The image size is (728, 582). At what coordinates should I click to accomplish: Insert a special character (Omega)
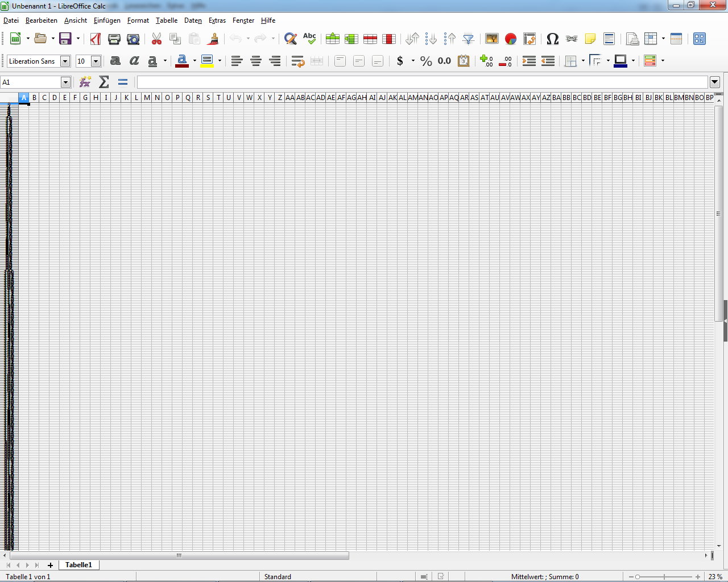point(553,39)
